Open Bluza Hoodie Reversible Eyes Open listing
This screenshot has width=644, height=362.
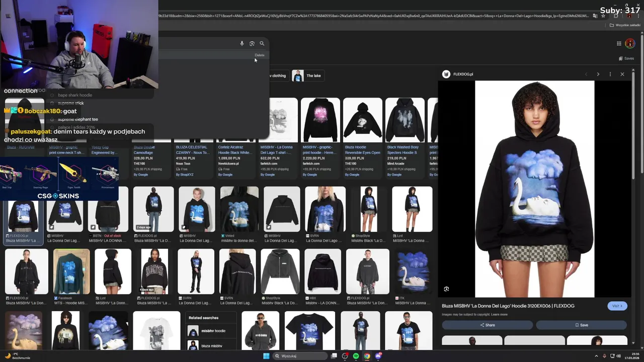[x=362, y=137]
